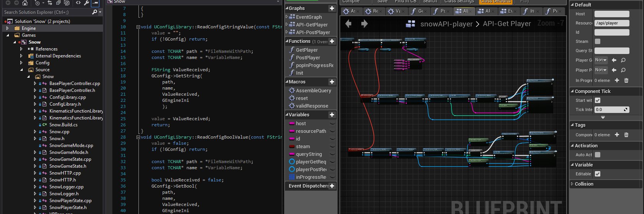
Task: Open the Player Post dropdown
Action: [x=601, y=70]
